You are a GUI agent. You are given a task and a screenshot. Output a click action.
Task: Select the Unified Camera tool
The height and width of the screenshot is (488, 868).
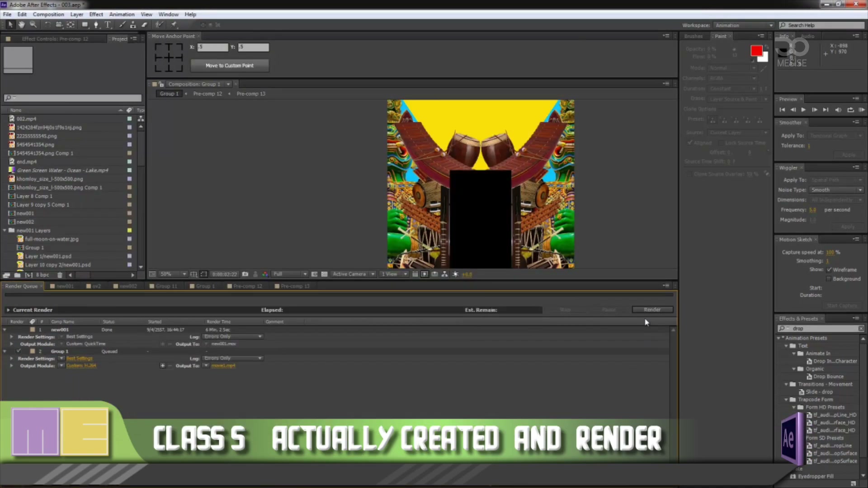point(59,25)
